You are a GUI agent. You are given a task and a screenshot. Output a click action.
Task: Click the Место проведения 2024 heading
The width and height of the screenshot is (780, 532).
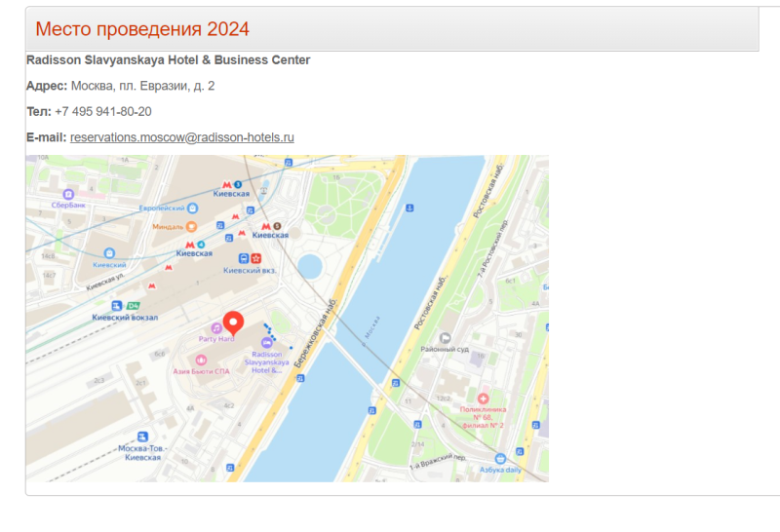(x=142, y=29)
